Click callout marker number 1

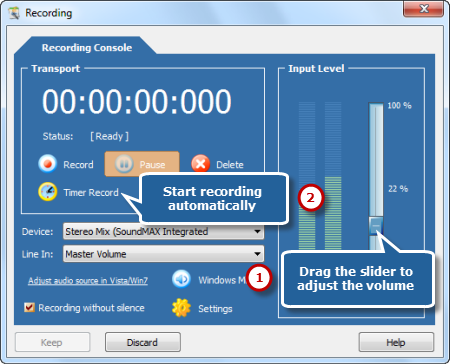(x=259, y=278)
